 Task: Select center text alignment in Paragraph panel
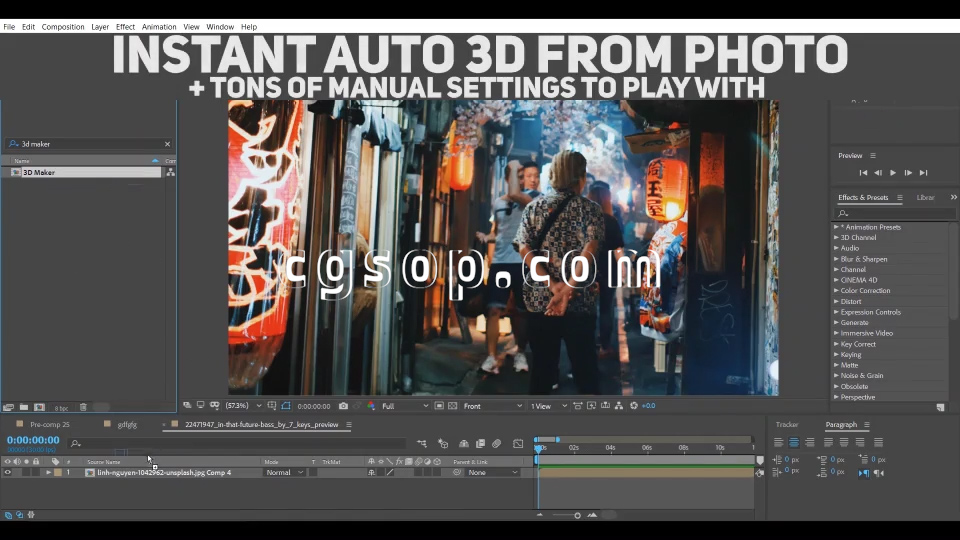794,442
